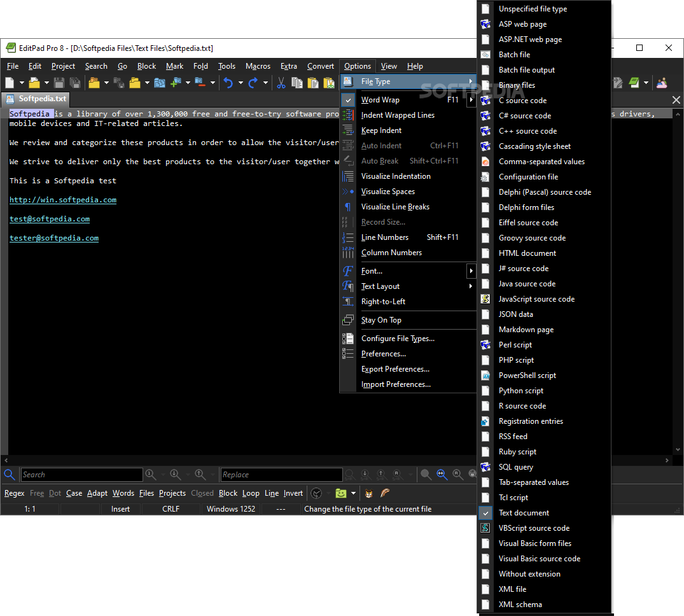This screenshot has width=684, height=616.
Task: Open Preferences from Options menu
Action: point(408,354)
